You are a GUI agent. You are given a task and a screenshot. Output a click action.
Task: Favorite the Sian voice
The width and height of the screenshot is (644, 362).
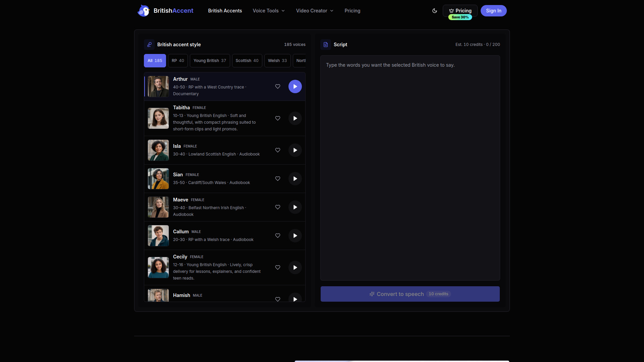pyautogui.click(x=278, y=179)
